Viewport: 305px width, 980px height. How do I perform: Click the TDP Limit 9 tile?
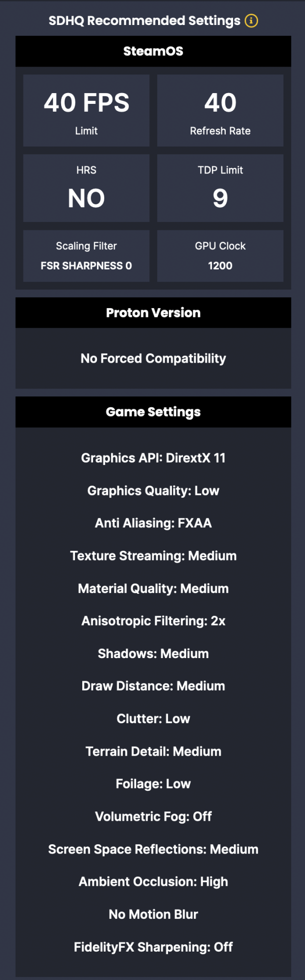point(220,188)
